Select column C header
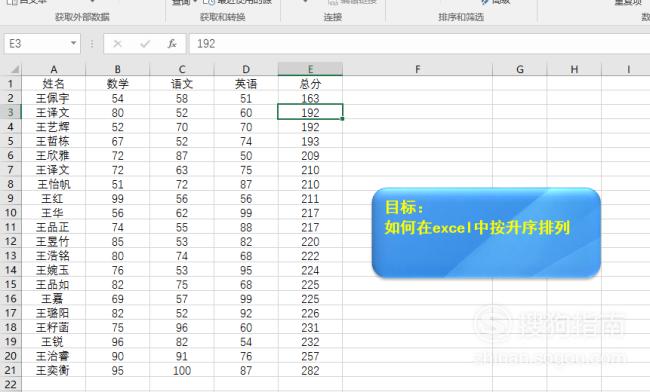The image size is (650, 392). tap(182, 69)
